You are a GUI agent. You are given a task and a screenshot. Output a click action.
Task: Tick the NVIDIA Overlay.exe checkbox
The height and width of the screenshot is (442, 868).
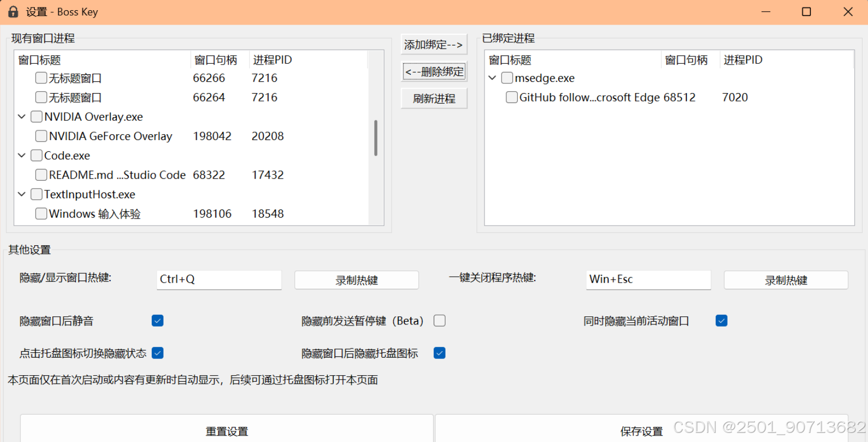click(36, 117)
